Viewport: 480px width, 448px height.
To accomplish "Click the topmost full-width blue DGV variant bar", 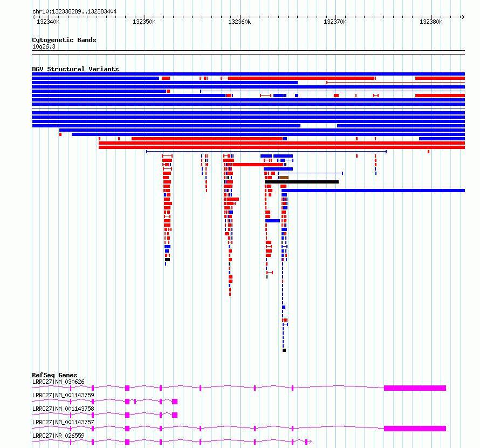I will tap(248, 74).
